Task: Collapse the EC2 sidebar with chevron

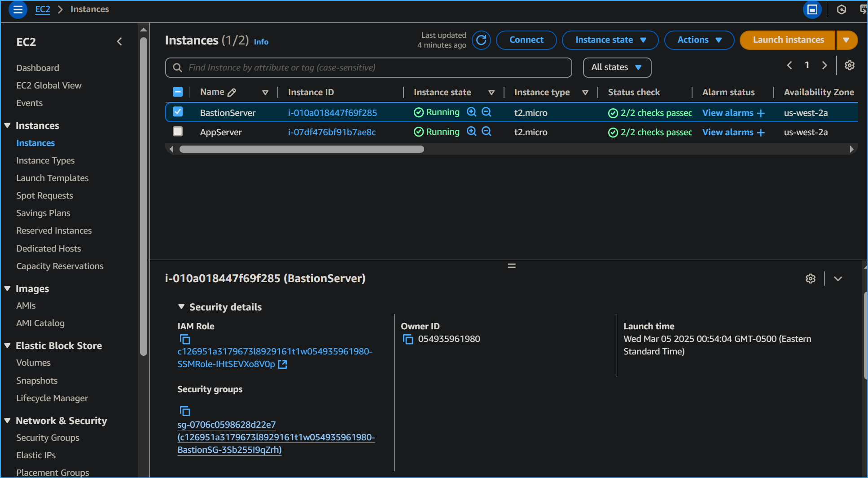Action: pos(119,41)
